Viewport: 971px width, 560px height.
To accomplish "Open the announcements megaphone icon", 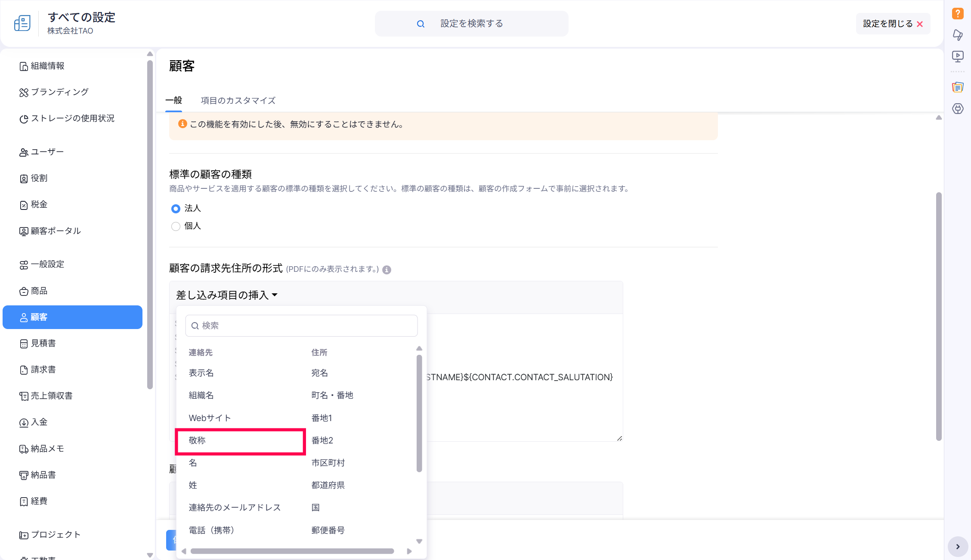I will pos(958,35).
